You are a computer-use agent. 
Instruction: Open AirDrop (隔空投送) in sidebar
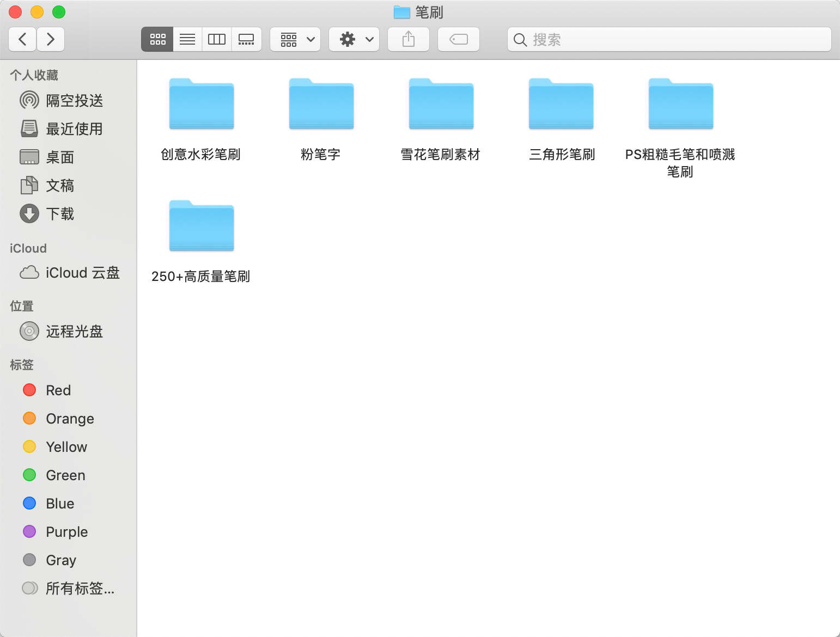point(74,101)
